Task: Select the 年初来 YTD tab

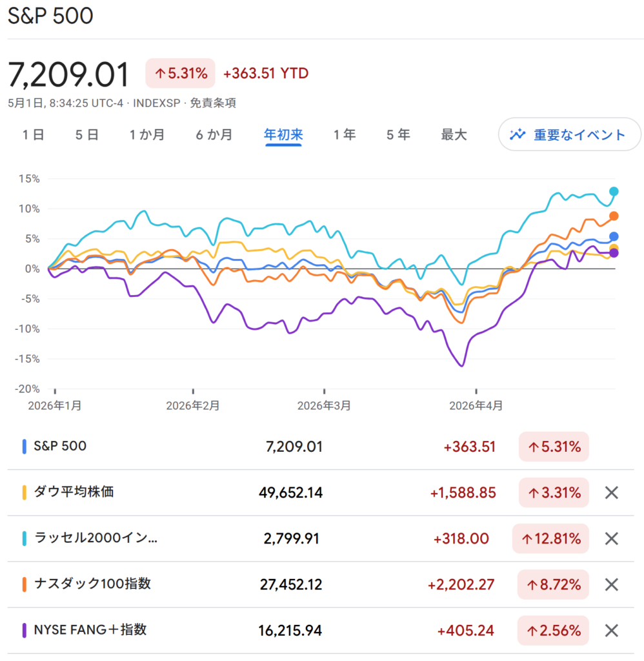Action: click(283, 134)
